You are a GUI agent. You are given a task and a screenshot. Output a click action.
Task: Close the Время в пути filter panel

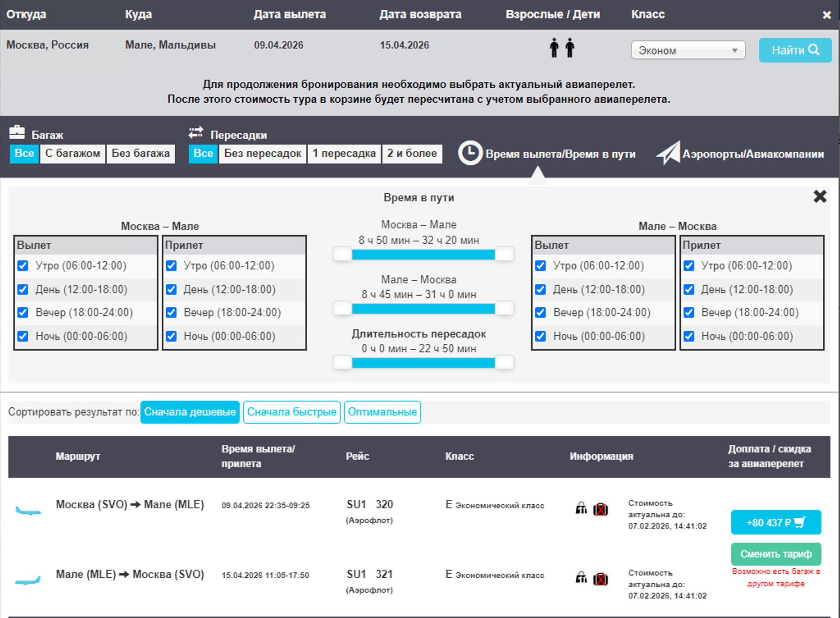[x=819, y=196]
